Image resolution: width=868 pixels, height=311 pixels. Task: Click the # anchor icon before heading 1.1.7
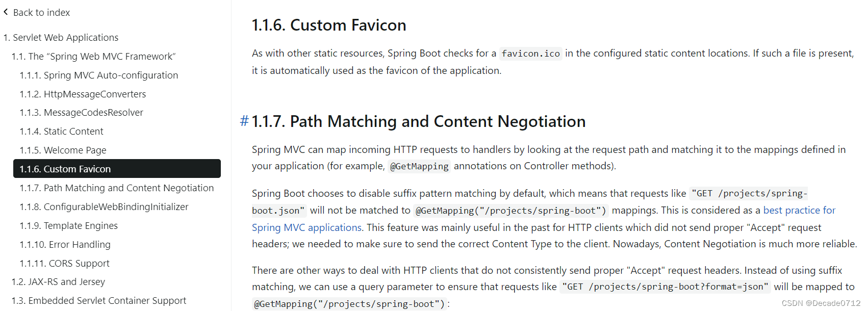pyautogui.click(x=244, y=121)
